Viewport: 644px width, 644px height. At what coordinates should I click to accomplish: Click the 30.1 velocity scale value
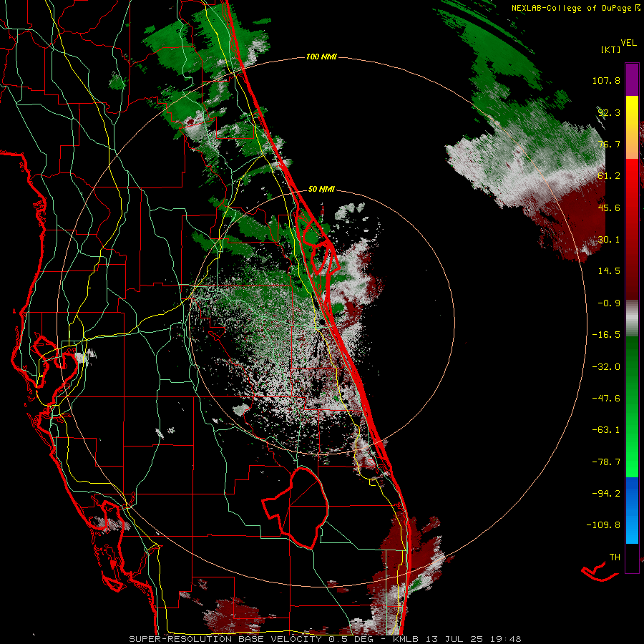(609, 240)
